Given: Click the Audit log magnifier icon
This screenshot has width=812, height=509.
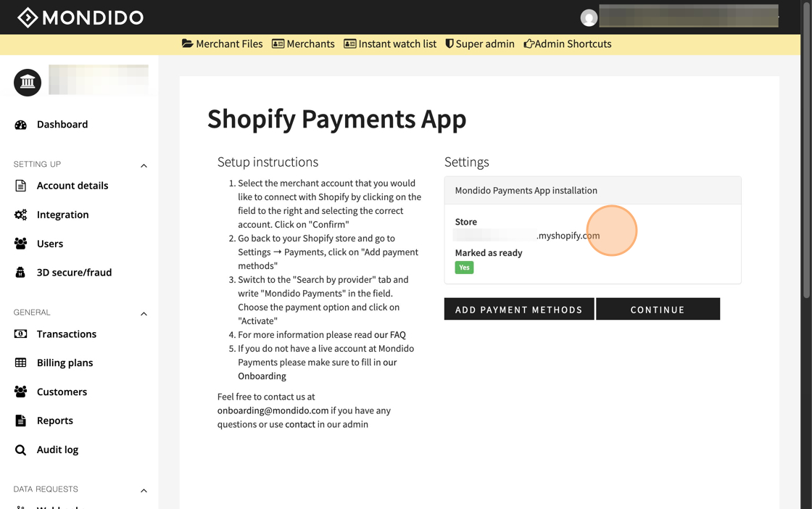Looking at the screenshot, I should (x=21, y=450).
